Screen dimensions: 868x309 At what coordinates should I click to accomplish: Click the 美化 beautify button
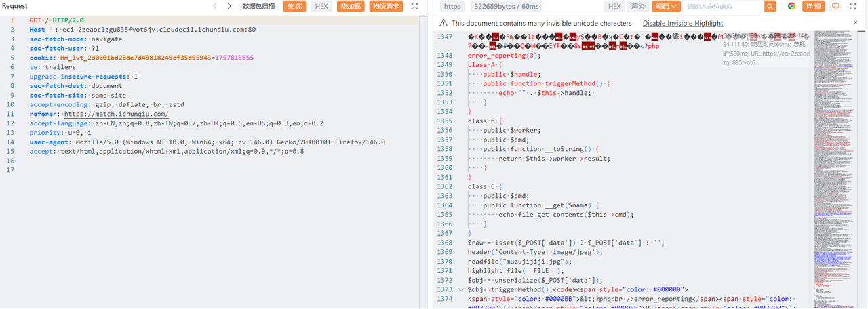[x=294, y=6]
